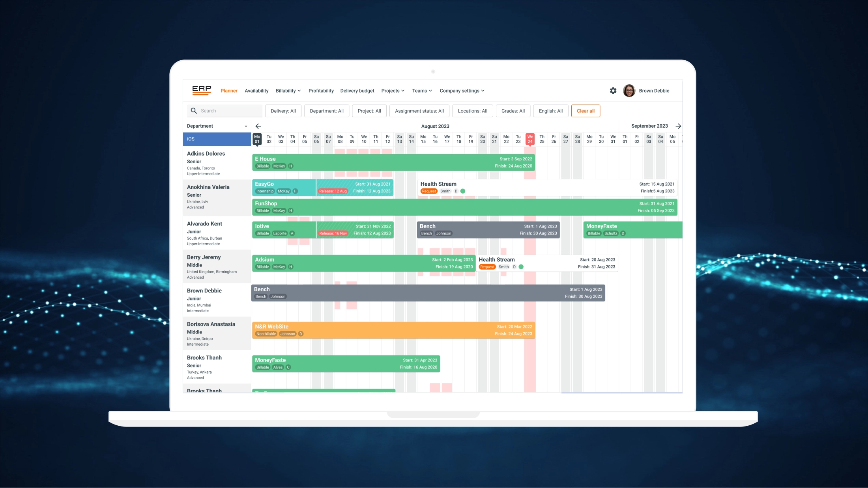The image size is (868, 488).
Task: Open the Assignment status: All filter
Action: tap(419, 111)
